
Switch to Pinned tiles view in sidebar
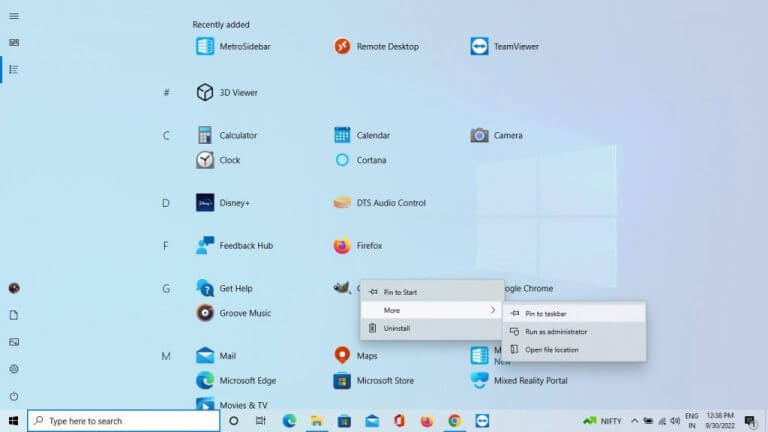coord(14,43)
